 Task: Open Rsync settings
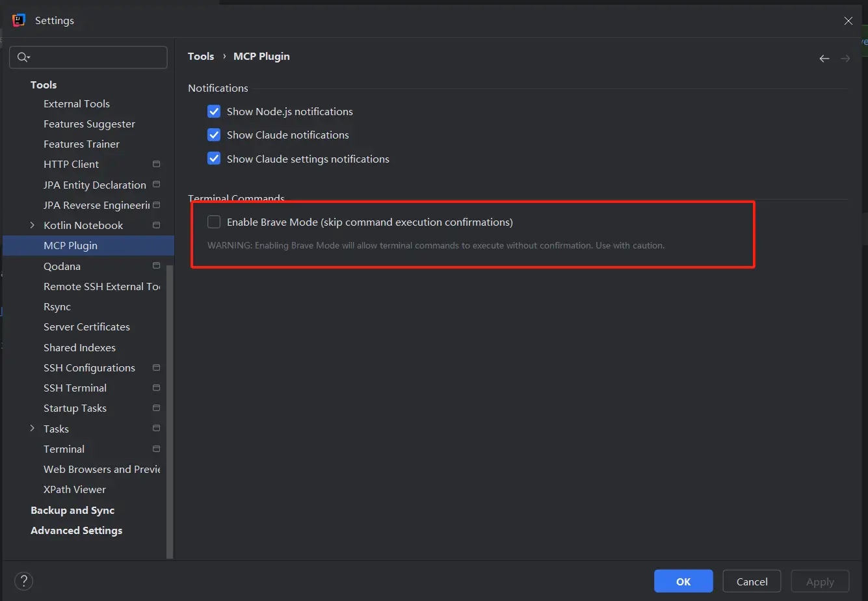[x=57, y=306]
